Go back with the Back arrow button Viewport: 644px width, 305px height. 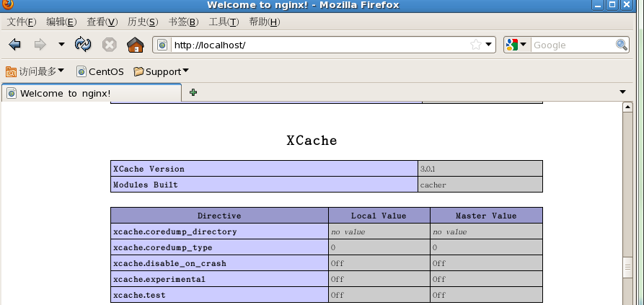tap(15, 44)
